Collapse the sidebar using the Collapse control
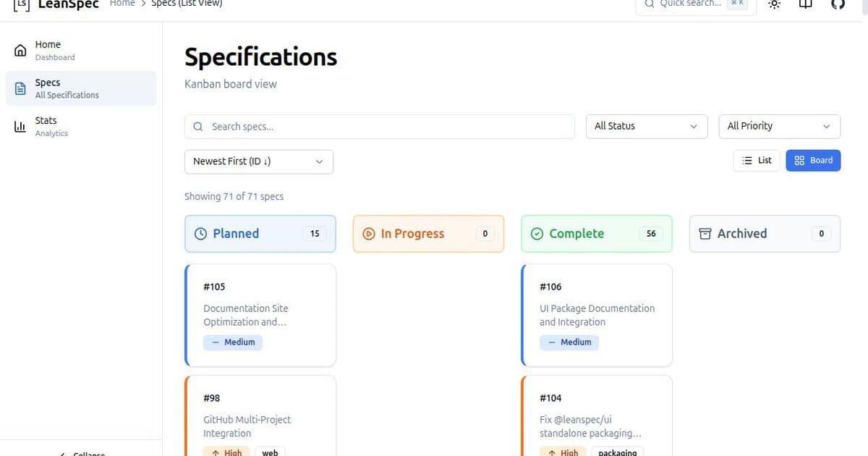This screenshot has width=868, height=456. tap(80, 453)
